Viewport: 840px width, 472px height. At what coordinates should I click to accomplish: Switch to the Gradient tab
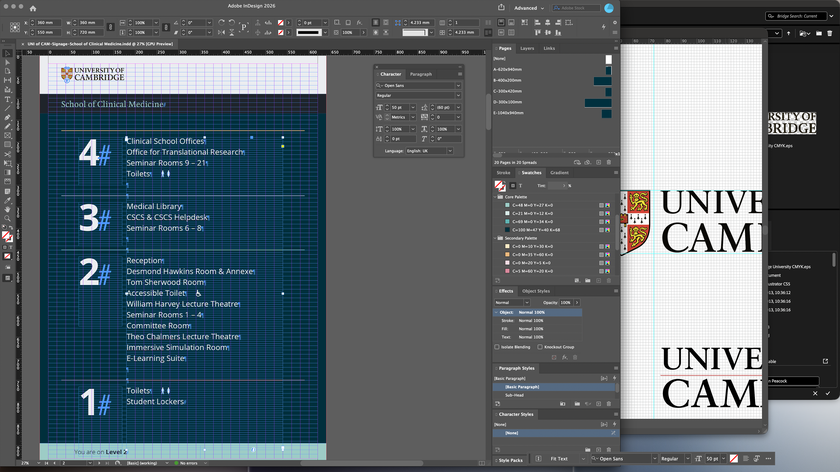coord(559,173)
